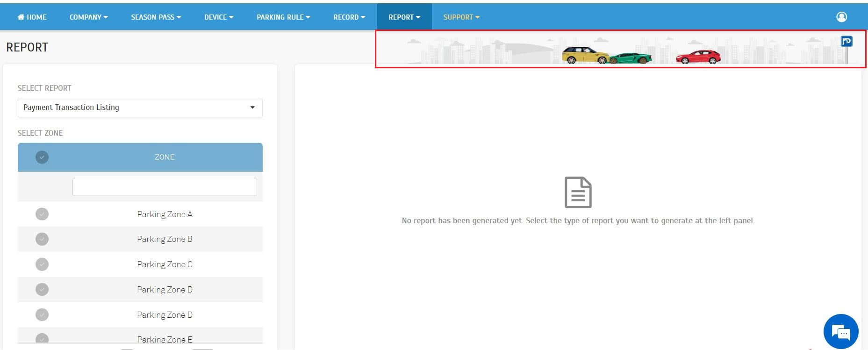This screenshot has width=868, height=350.
Task: Expand the SEASON PASS dropdown
Action: [156, 17]
